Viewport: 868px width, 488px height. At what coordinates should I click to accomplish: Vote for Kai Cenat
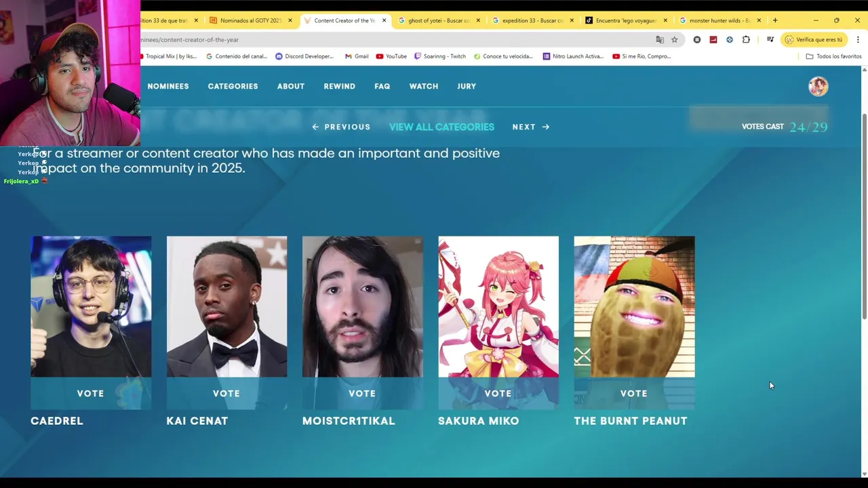[x=226, y=393]
